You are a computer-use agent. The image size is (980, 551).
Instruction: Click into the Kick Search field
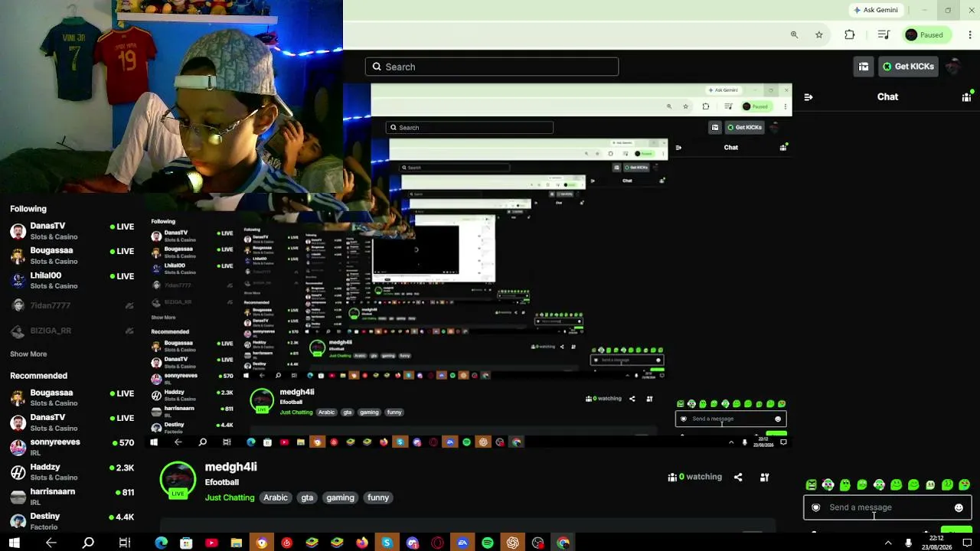click(x=492, y=67)
